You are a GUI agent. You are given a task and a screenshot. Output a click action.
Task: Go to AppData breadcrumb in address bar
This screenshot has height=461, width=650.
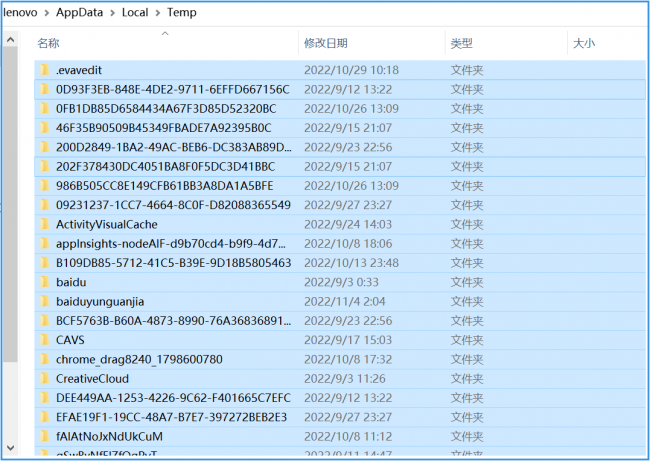(x=80, y=12)
